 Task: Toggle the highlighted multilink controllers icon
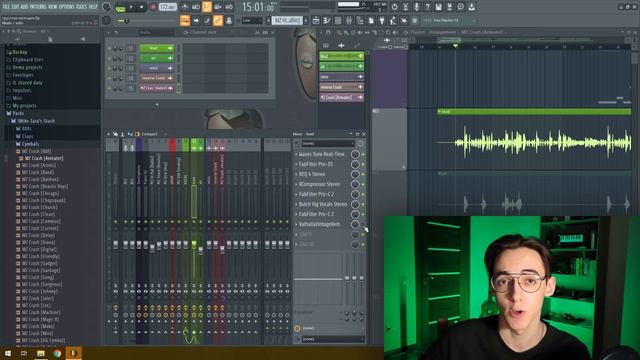pos(218,20)
